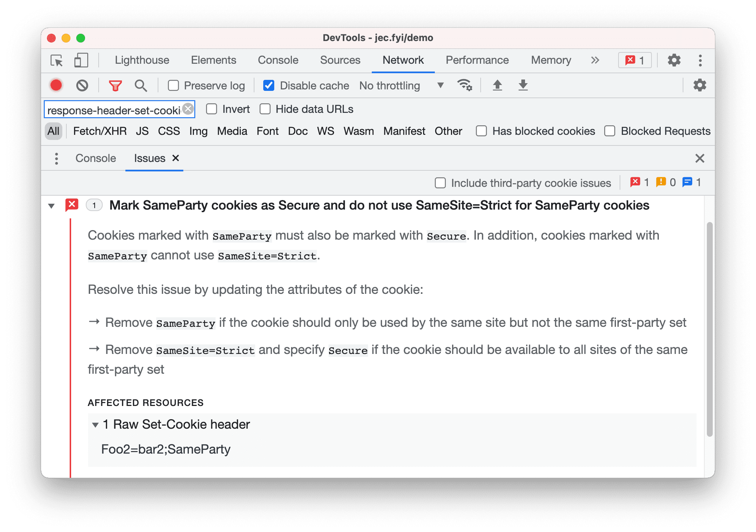Collapse the SameParty cookie issue
The width and height of the screenshot is (756, 532).
pyautogui.click(x=51, y=205)
